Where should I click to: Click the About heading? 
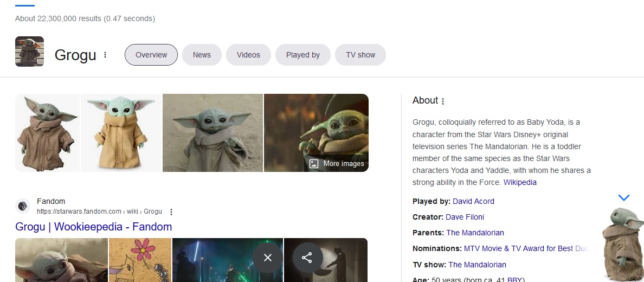[425, 100]
